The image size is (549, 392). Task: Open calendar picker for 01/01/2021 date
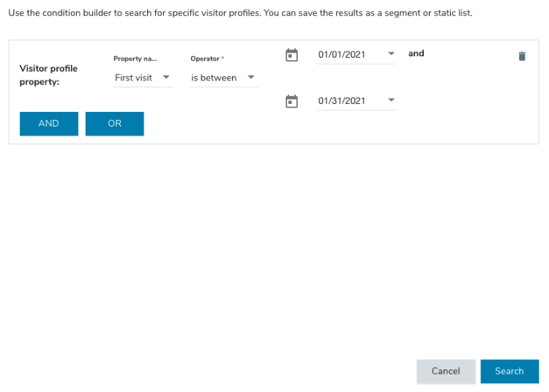[291, 55]
